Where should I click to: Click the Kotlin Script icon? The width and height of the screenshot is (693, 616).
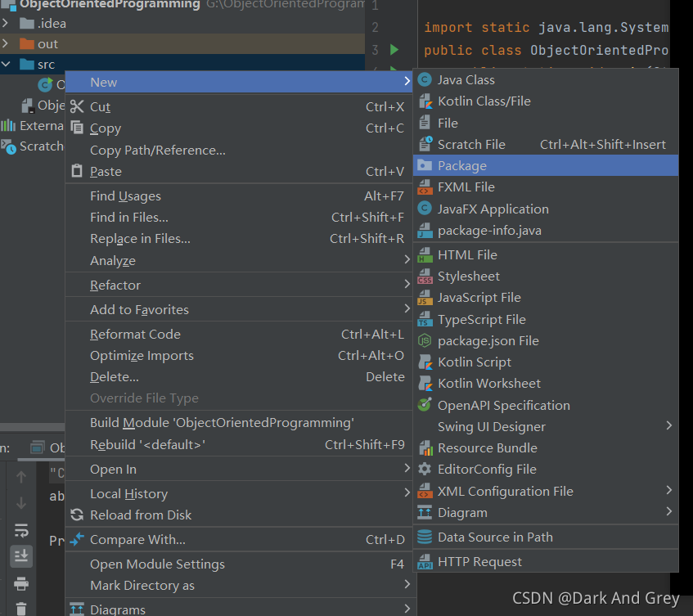(425, 362)
